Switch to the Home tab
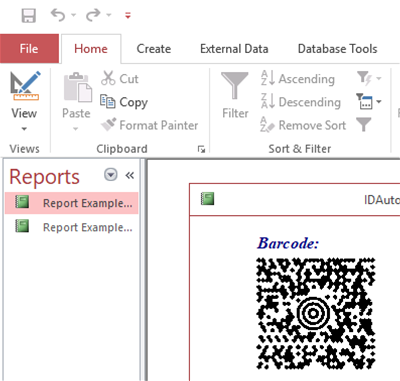 91,49
